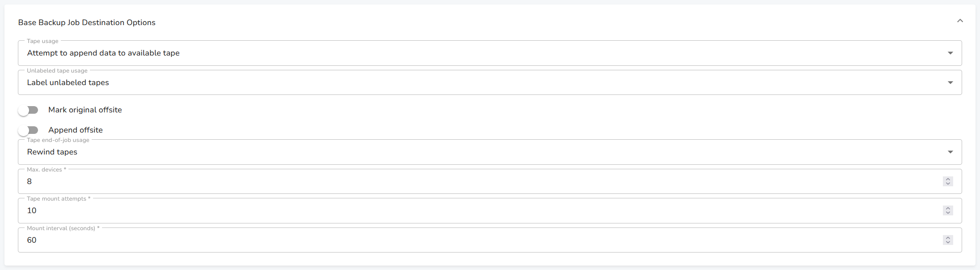
Task: Open the Tape end-of-job usage dropdown
Action: pyautogui.click(x=489, y=152)
